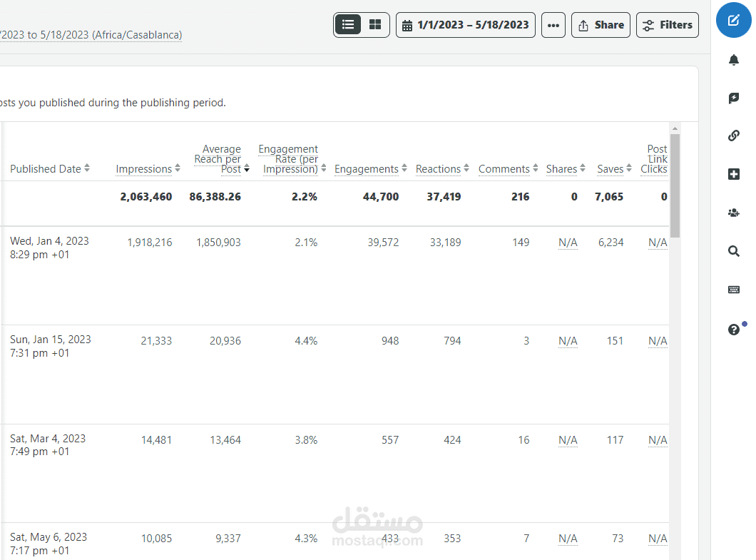
Task: Open the three-dots more options menu
Action: (553, 25)
